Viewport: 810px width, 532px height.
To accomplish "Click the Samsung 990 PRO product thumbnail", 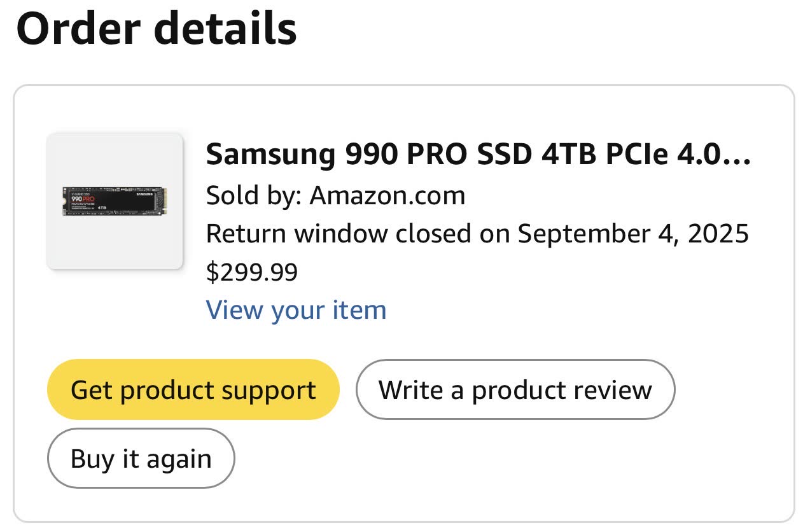I will click(x=115, y=201).
